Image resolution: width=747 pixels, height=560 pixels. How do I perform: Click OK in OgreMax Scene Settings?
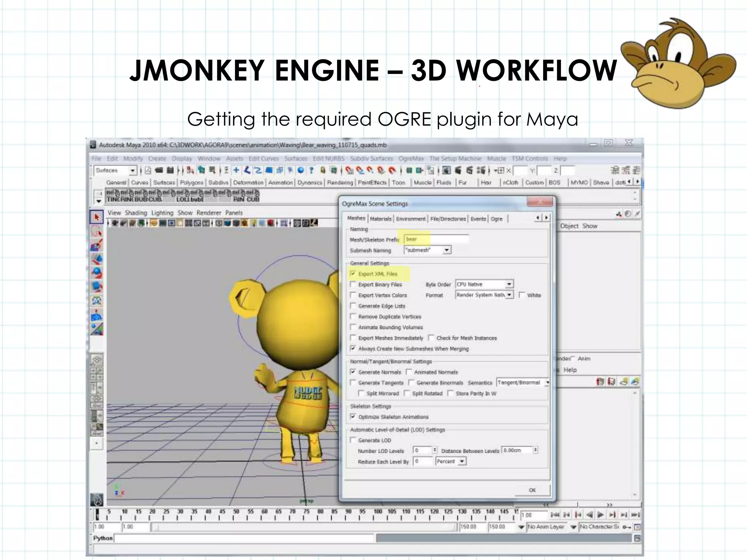point(532,490)
